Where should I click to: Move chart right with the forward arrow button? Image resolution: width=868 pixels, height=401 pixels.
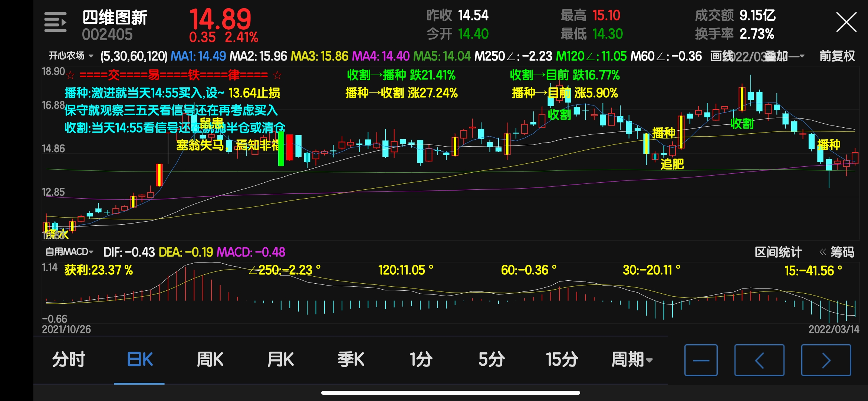coord(826,360)
